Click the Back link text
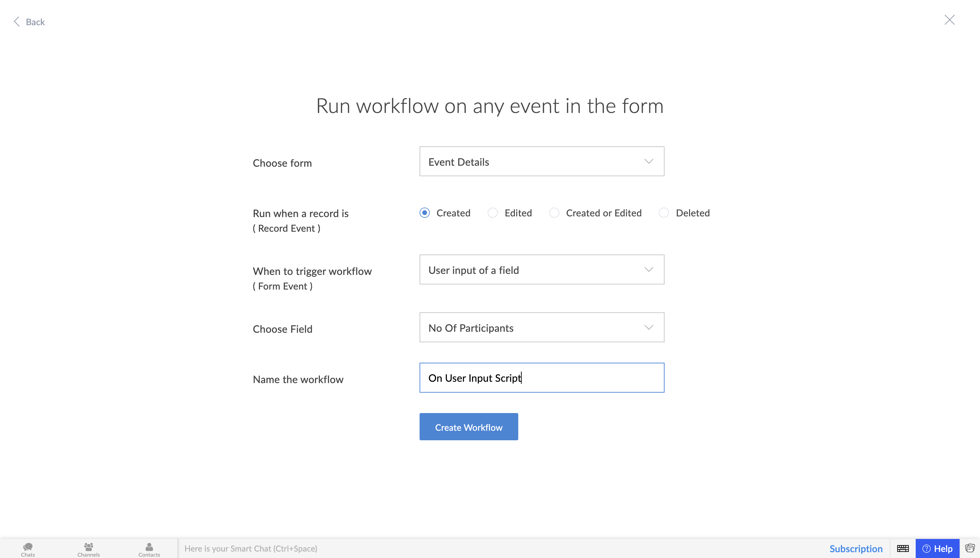The image size is (980, 558). (35, 22)
